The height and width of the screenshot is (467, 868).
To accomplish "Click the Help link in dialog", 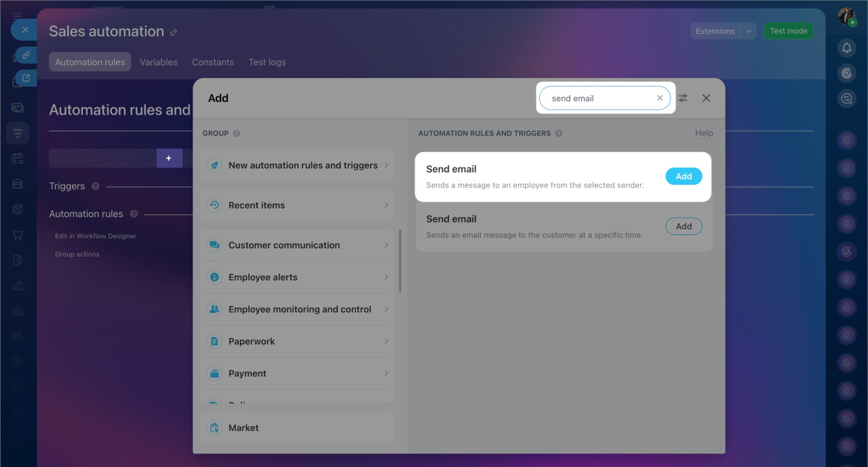I will click(x=704, y=133).
